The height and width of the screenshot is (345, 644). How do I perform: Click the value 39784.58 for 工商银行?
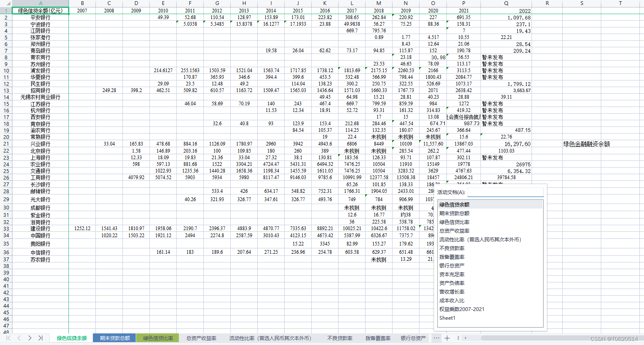click(x=506, y=177)
